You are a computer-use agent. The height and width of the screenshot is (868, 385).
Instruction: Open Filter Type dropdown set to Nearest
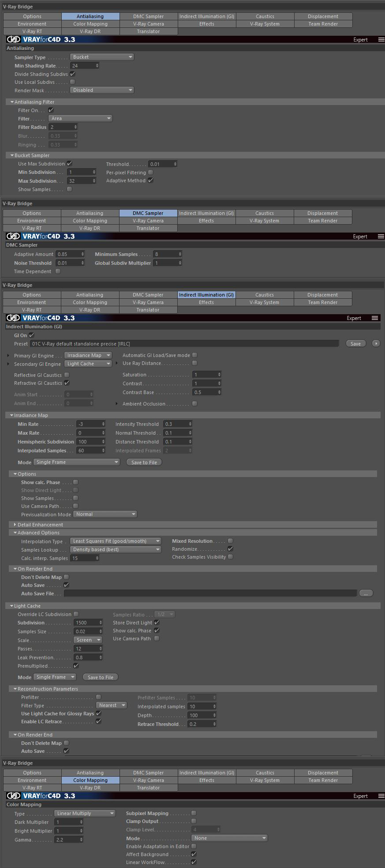tap(112, 705)
